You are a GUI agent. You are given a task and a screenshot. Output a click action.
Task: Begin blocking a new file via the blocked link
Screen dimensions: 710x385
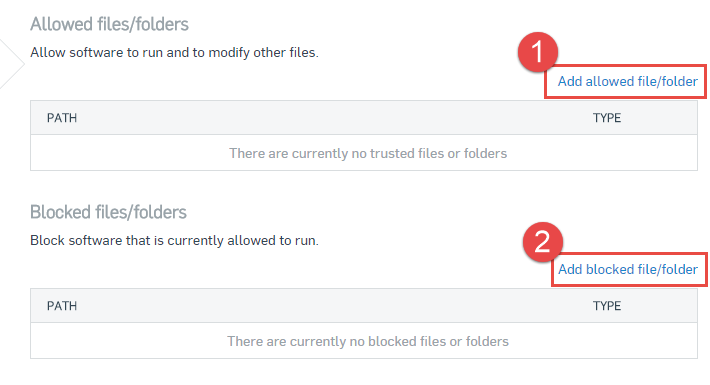pos(628,270)
